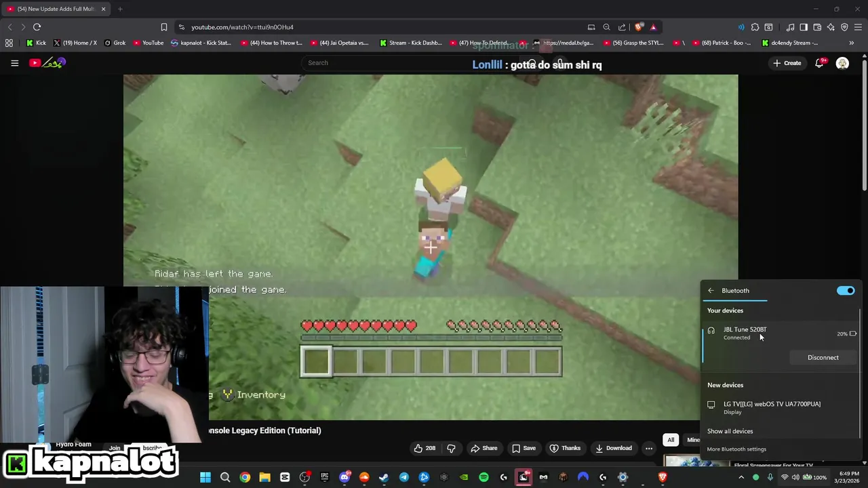Open the YouTube account avatar menu
The width and height of the screenshot is (868, 488).
842,63
